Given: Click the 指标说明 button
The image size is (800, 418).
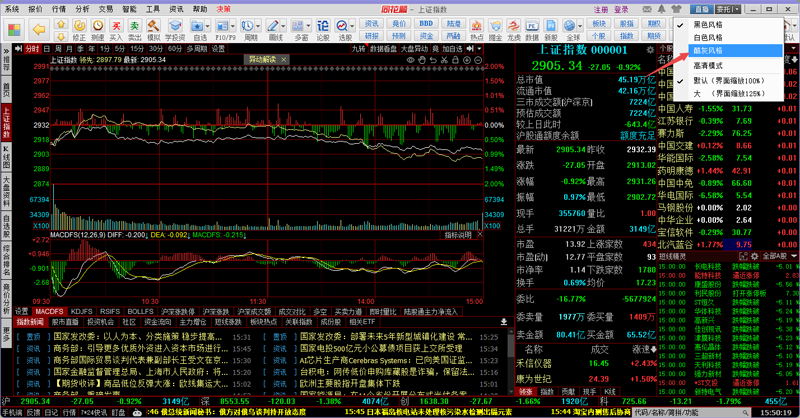Looking at the screenshot, I should 458,235.
